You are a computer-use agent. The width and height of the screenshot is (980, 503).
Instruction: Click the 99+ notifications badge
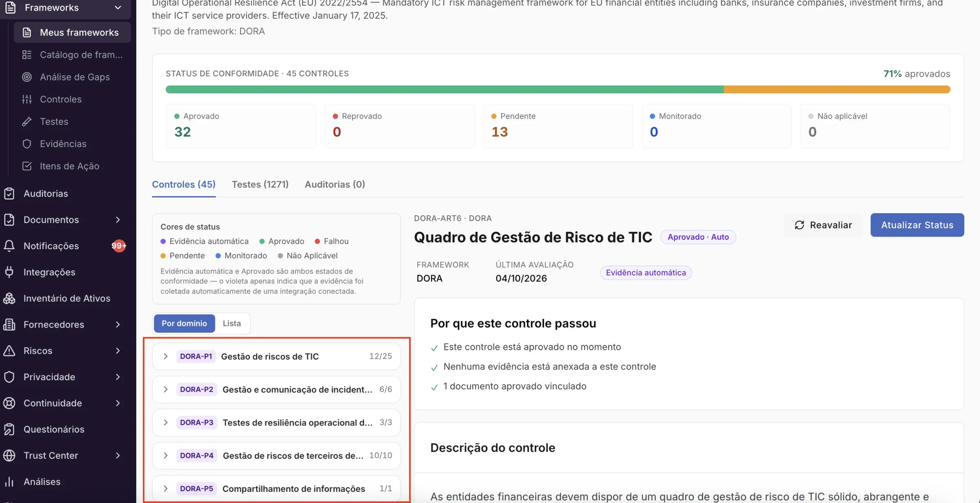pyautogui.click(x=119, y=246)
